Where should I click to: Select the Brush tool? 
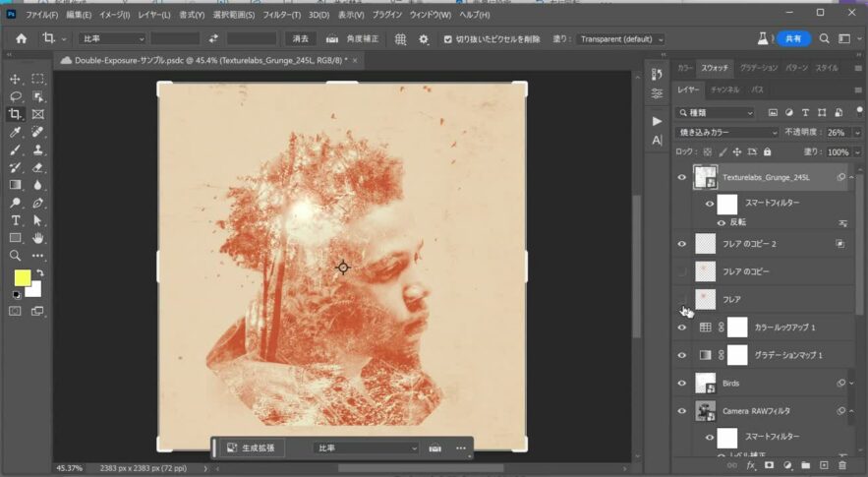tap(15, 149)
